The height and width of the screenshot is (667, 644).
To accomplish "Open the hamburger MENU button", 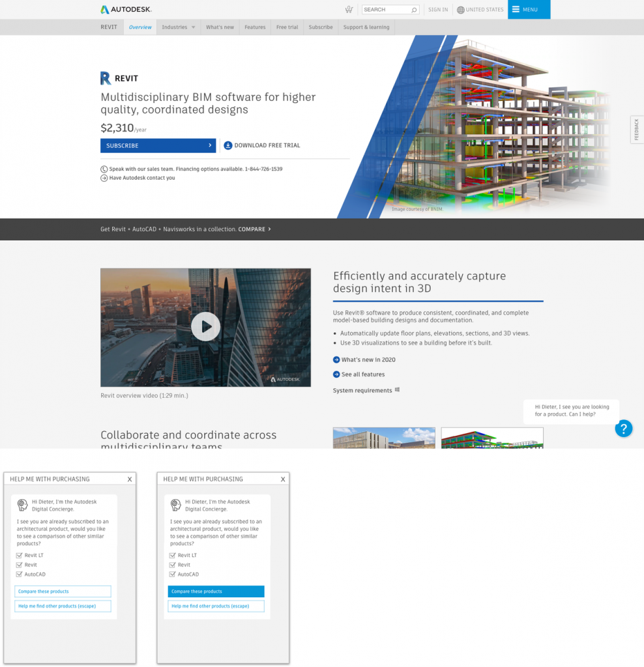I will point(529,9).
